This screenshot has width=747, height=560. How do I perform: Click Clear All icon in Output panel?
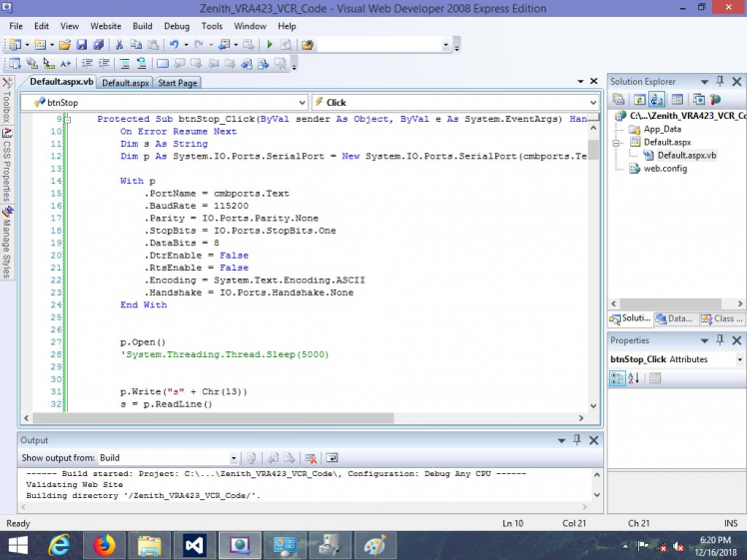[311, 458]
